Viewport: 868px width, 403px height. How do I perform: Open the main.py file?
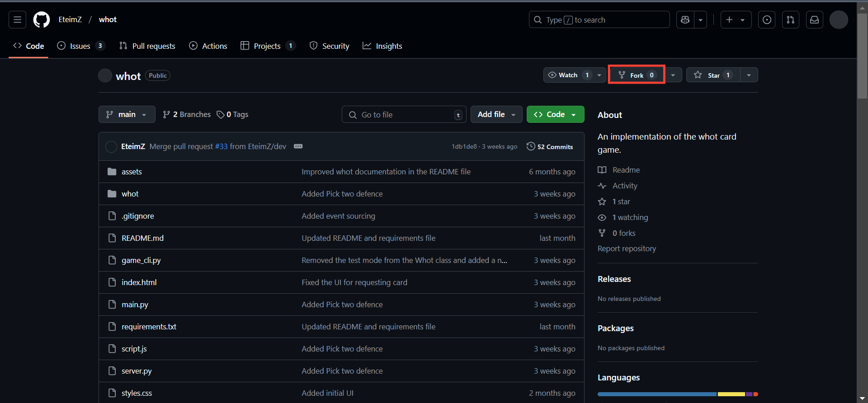coord(135,305)
